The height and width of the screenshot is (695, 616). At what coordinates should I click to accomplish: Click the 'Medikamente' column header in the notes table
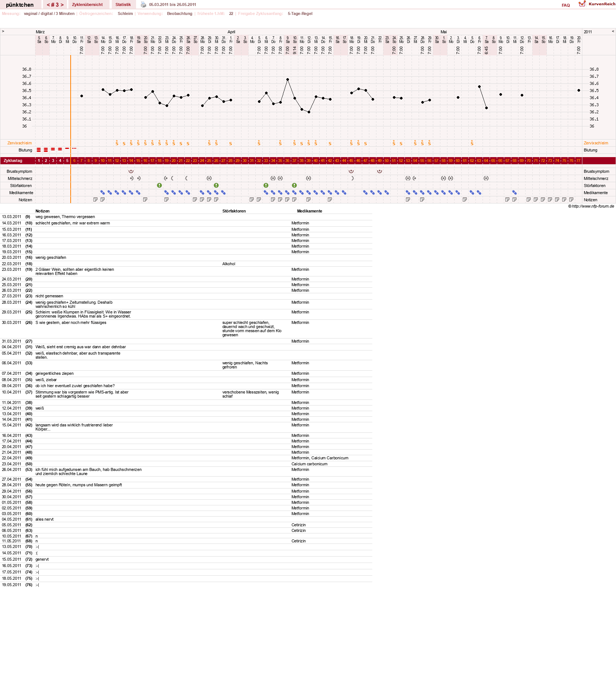click(309, 211)
